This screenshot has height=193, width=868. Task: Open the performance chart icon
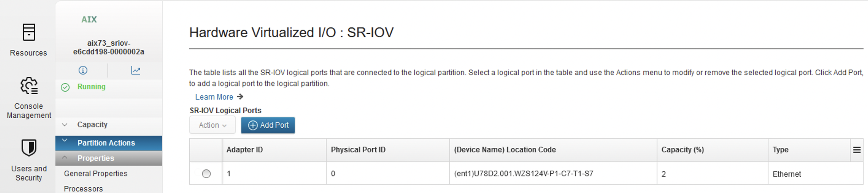(x=135, y=70)
